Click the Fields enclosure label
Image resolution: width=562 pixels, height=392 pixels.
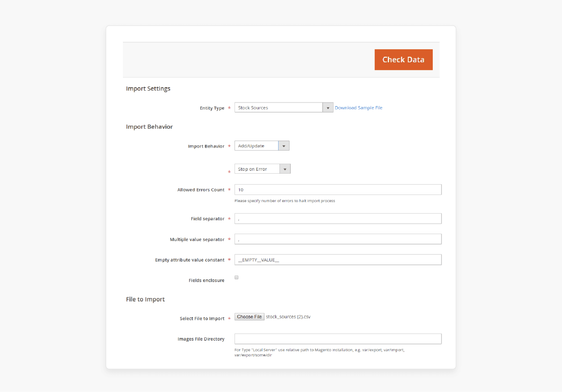(x=206, y=280)
